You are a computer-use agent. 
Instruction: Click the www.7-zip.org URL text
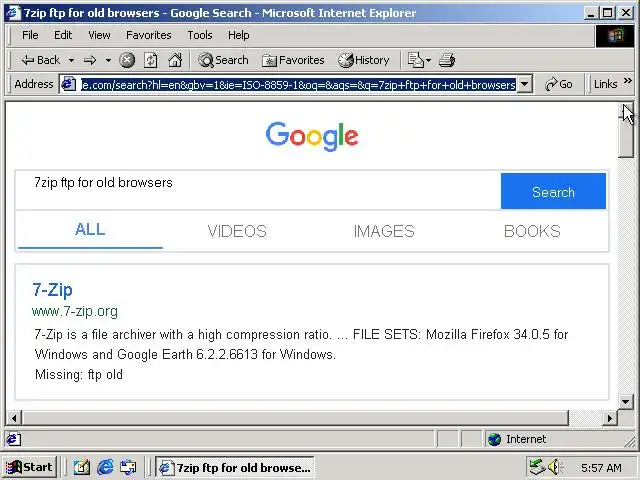pos(75,311)
